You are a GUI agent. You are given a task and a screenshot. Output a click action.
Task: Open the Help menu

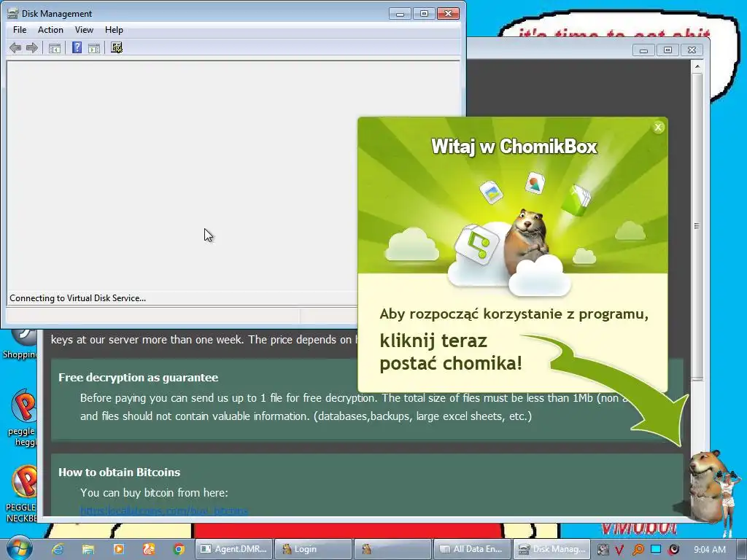(114, 29)
